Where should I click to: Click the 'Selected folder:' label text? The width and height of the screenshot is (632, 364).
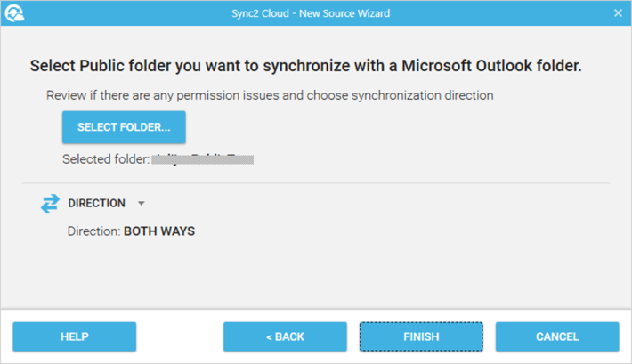pos(106,159)
